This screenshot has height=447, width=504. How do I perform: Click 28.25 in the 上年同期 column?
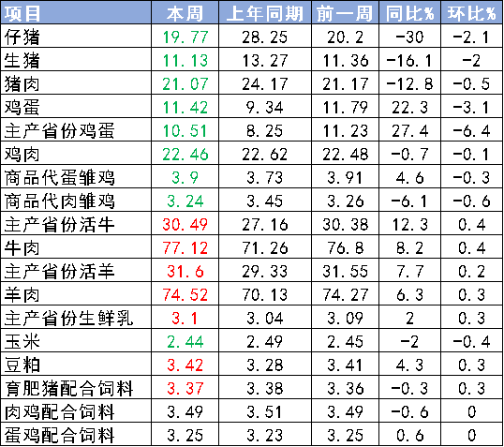pyautogui.click(x=265, y=37)
